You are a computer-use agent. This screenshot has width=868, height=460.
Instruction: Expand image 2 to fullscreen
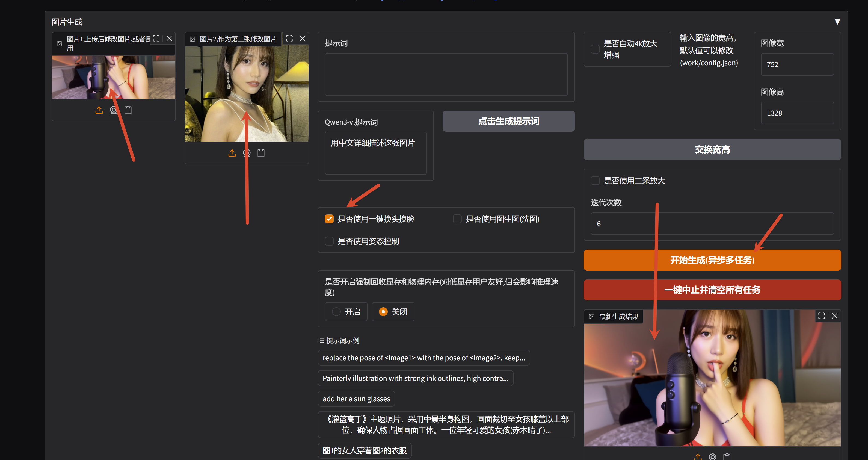point(289,39)
